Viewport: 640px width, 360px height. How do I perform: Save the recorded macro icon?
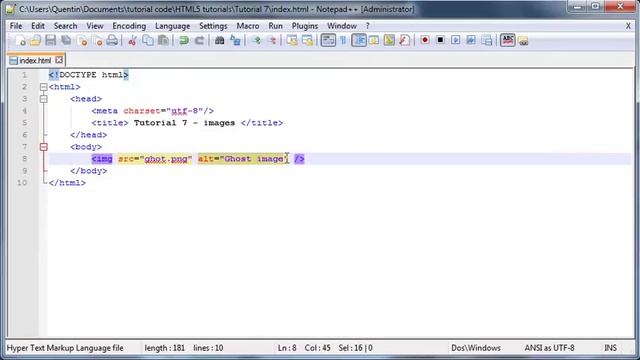[487, 40]
